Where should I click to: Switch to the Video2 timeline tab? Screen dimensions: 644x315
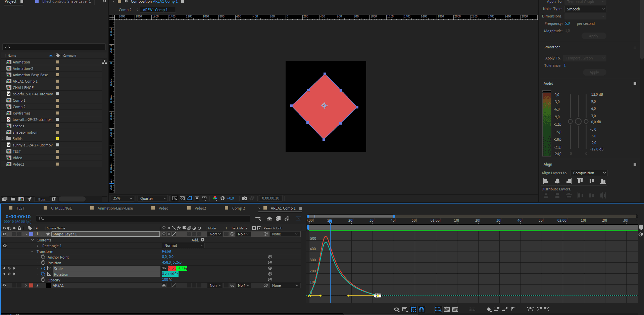[x=200, y=208]
